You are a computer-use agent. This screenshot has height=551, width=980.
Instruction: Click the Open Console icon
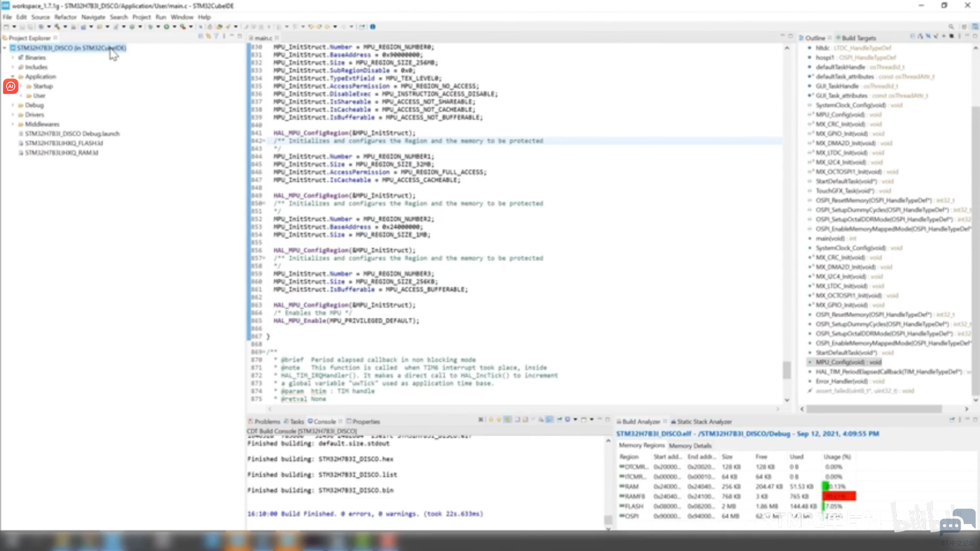pyautogui.click(x=583, y=420)
